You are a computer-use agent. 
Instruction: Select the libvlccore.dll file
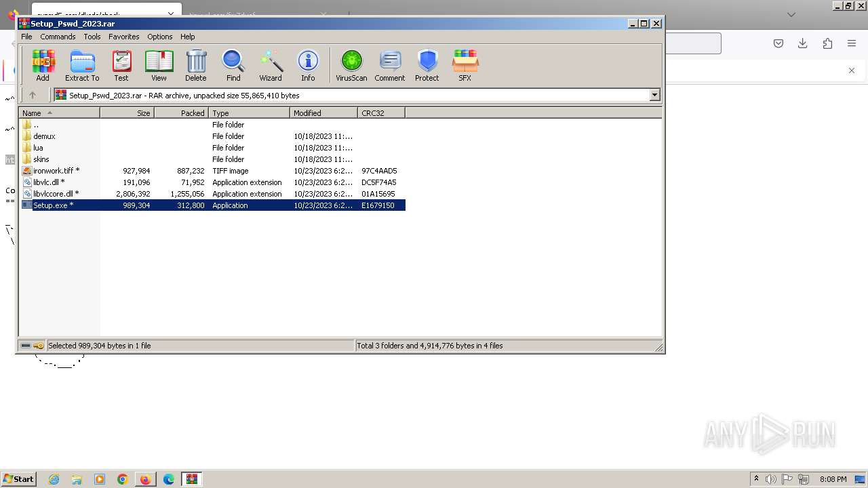[212, 194]
